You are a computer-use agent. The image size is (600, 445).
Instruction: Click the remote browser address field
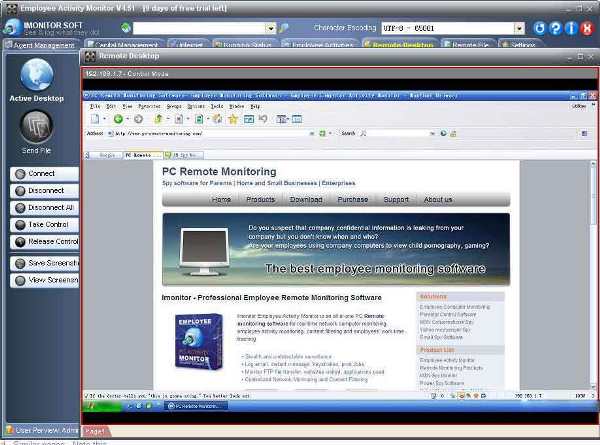pyautogui.click(x=211, y=133)
